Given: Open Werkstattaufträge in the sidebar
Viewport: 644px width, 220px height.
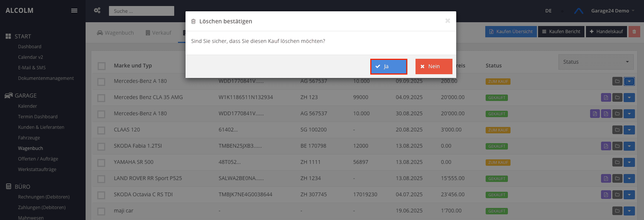Looking at the screenshot, I should [37, 170].
